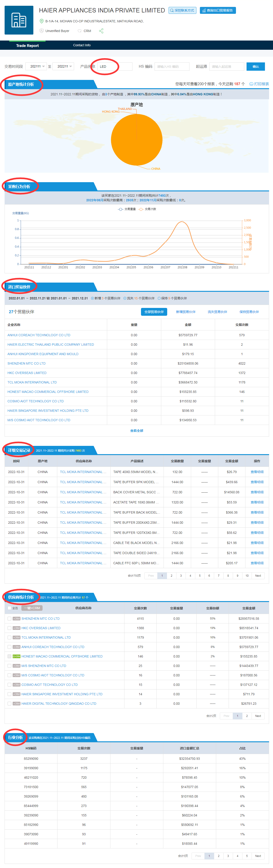
Task: Switch to the Contact Info tab
Action: coord(82,45)
